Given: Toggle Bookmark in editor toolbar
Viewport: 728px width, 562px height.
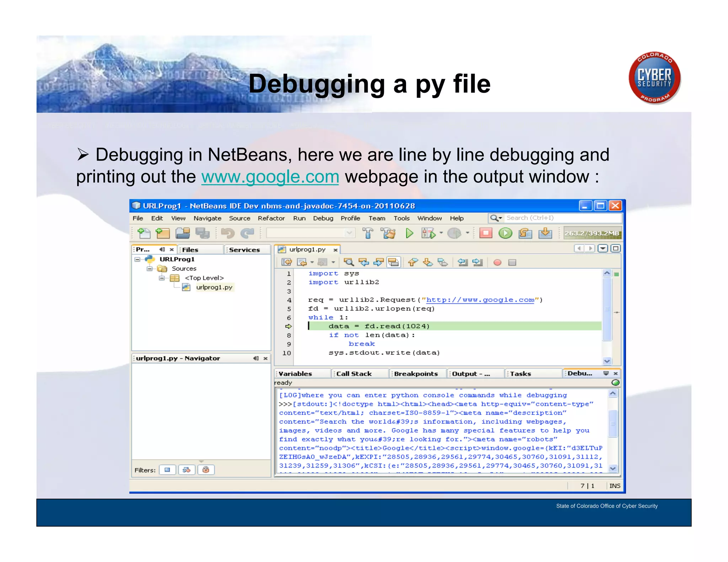Looking at the screenshot, I should pos(443,262).
